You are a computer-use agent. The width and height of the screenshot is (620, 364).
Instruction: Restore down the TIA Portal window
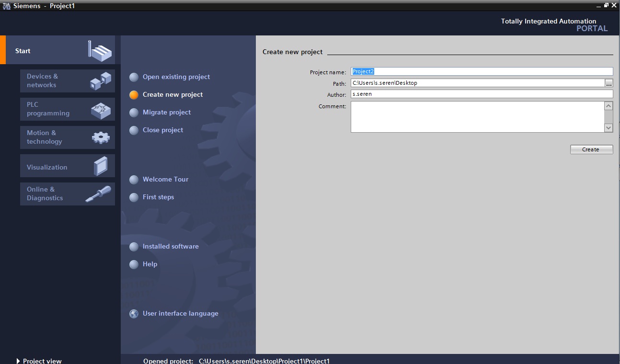(606, 6)
